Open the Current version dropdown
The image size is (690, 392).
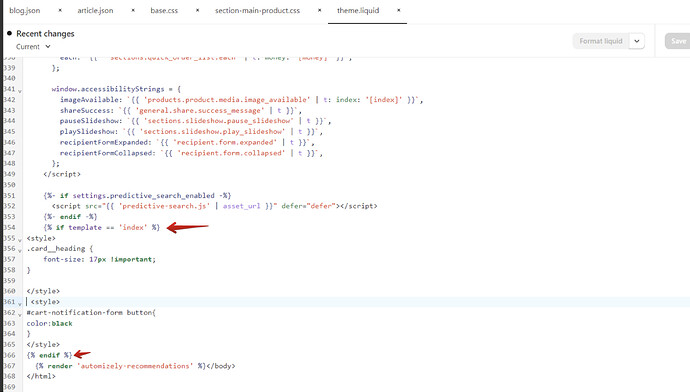pos(33,47)
